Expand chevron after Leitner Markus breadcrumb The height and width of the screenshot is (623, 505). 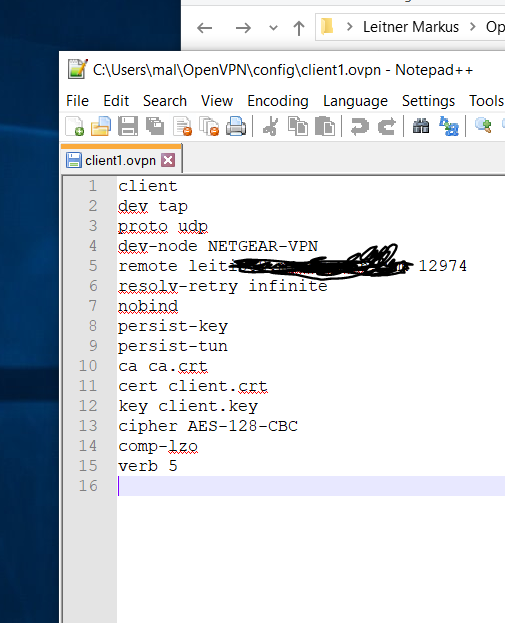tap(472, 27)
